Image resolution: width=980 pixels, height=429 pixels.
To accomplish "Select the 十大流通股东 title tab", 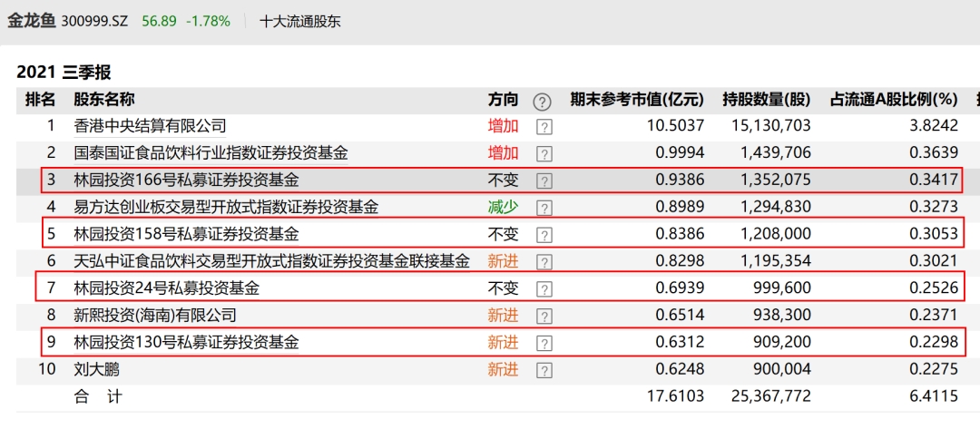I will 300,21.
